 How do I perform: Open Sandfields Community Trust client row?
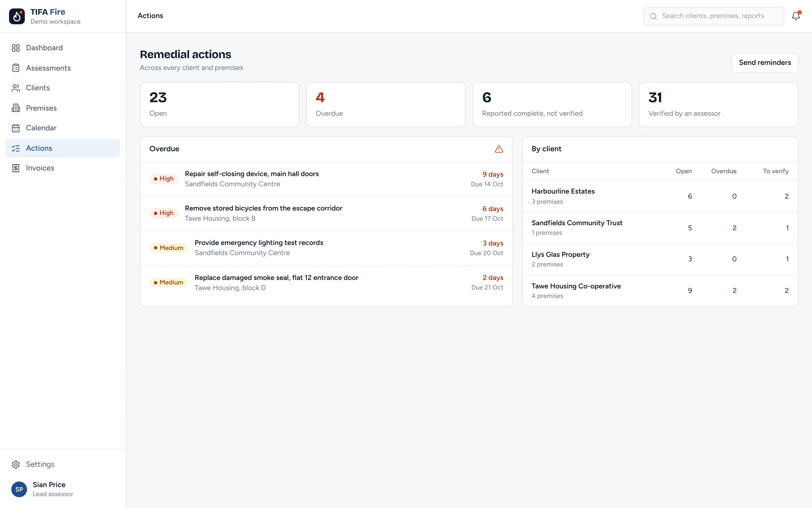click(660, 228)
